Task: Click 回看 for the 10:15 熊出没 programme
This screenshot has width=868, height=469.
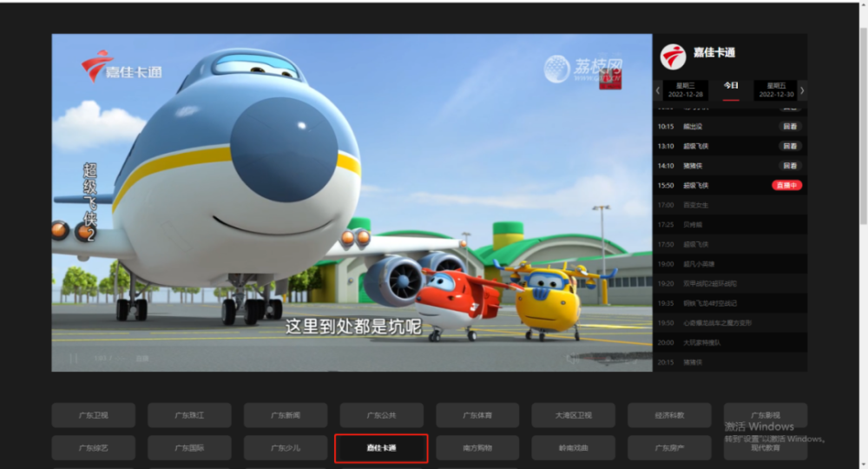Action: (x=790, y=126)
